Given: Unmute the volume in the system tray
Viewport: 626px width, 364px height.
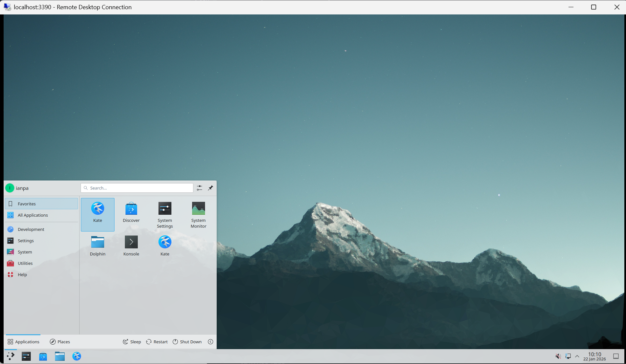Looking at the screenshot, I should click(558, 356).
